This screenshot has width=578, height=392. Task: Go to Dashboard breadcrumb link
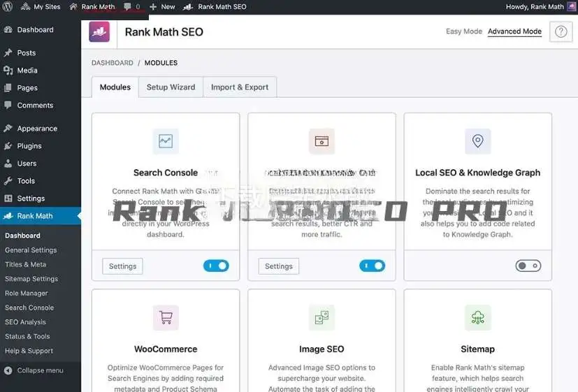[x=112, y=63]
